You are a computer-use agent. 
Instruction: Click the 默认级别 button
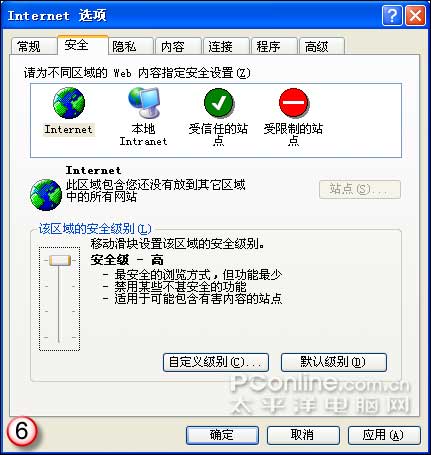334,362
